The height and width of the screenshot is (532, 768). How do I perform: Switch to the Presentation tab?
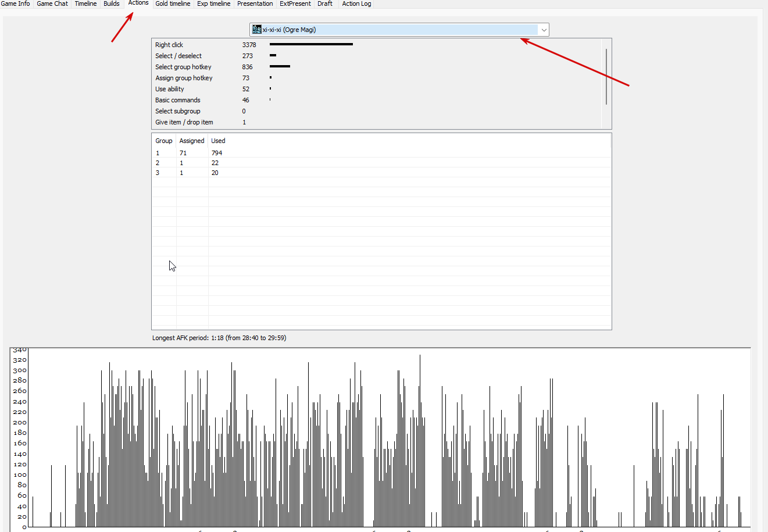pos(255,3)
